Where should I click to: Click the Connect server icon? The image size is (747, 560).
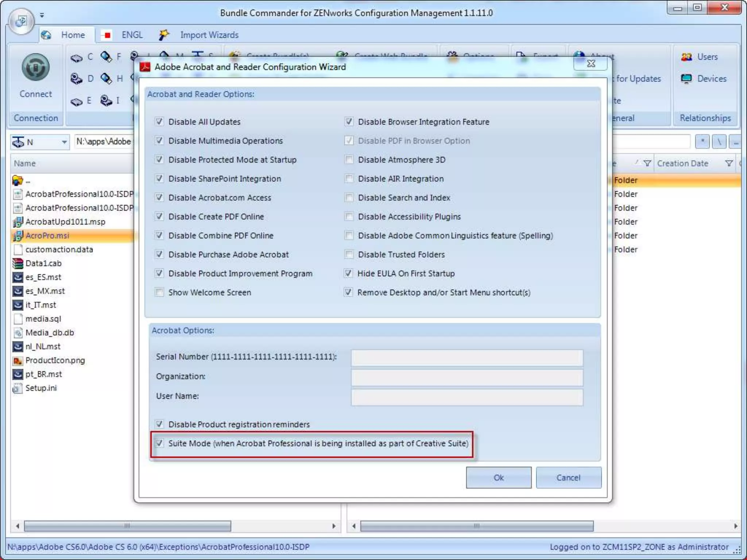[35, 67]
